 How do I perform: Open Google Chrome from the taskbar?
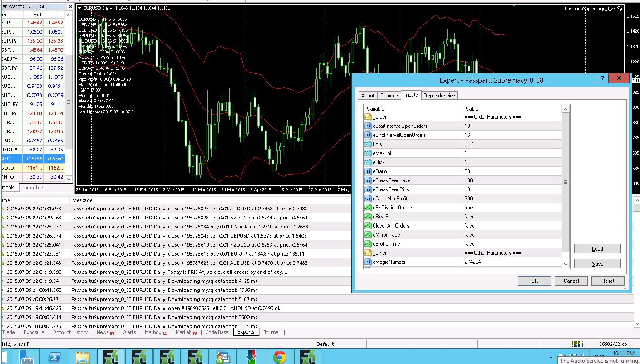[280, 357]
